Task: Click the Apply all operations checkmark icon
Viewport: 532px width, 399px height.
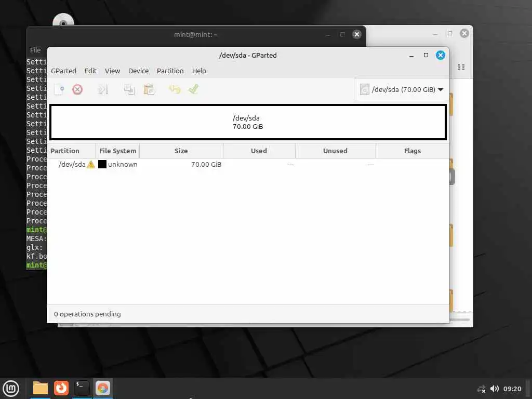Action: 193,89
